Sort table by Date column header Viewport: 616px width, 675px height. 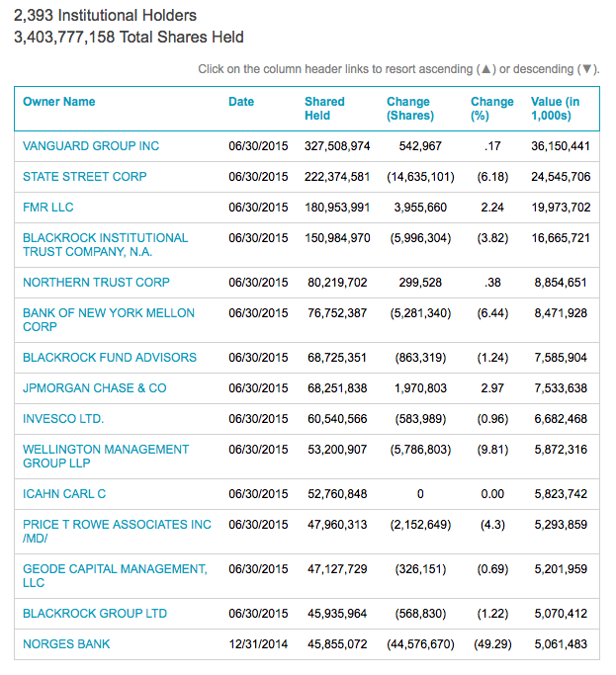tap(241, 102)
